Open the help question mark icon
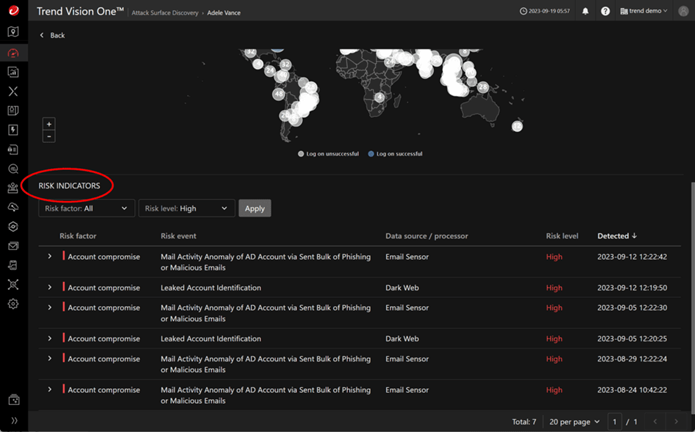This screenshot has height=432, width=695. 605,11
